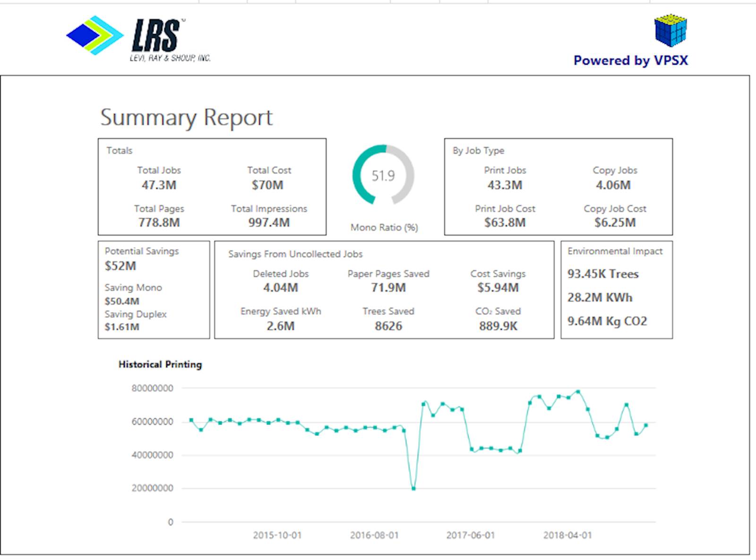Screen dimensions: 756x560
Task: Toggle the Totals card selection
Action: tap(211, 187)
